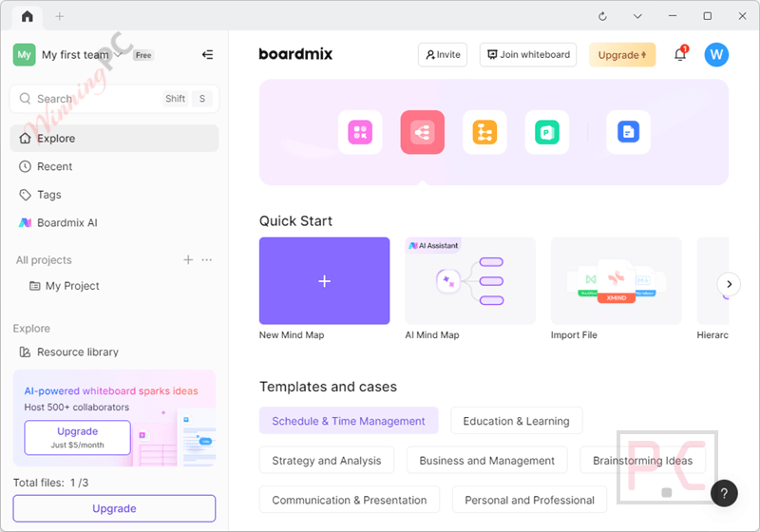Click Join whiteboard button
760x532 pixels.
pyautogui.click(x=528, y=55)
